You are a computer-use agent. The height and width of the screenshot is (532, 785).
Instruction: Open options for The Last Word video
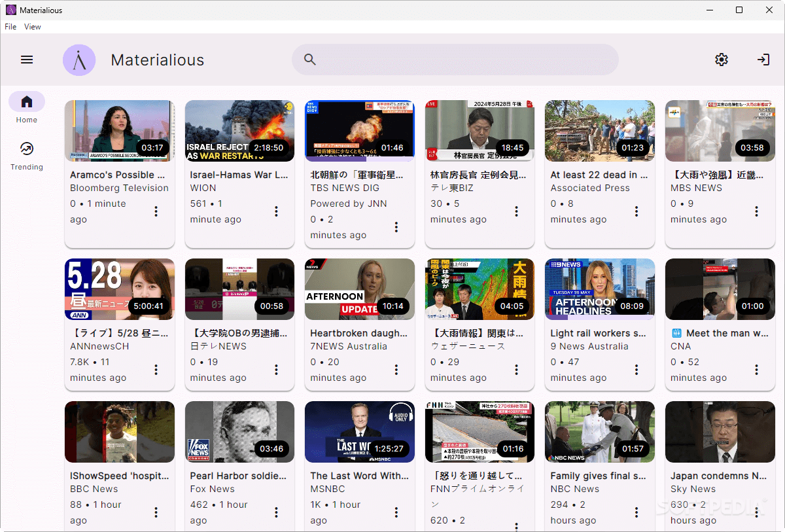(396, 512)
